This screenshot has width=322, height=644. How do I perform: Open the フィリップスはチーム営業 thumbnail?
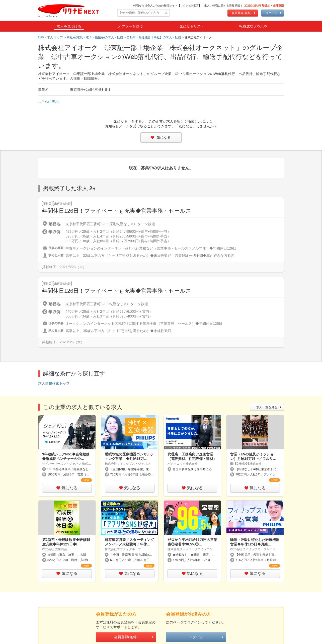(x=255, y=518)
